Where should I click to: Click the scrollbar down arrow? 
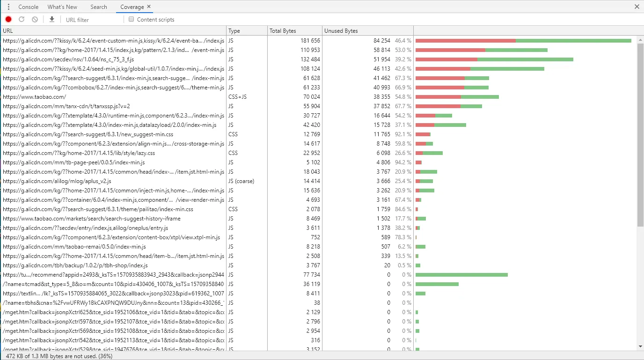(640, 346)
